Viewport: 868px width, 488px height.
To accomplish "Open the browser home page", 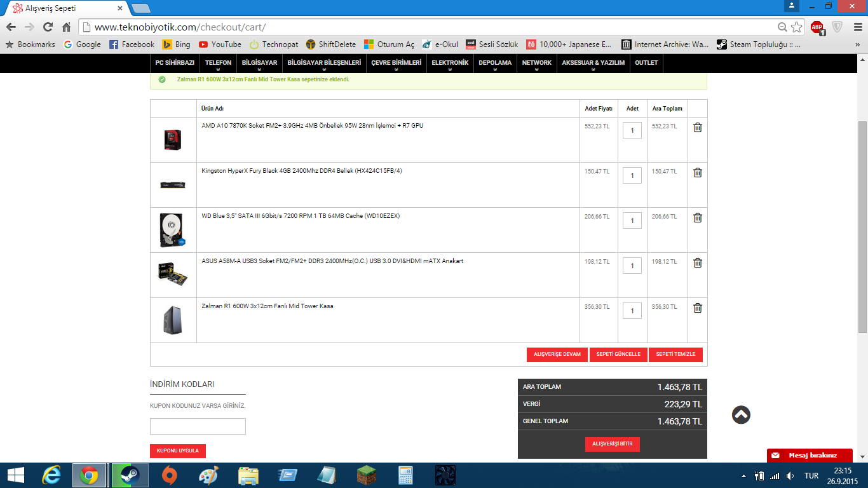I will coord(67,27).
